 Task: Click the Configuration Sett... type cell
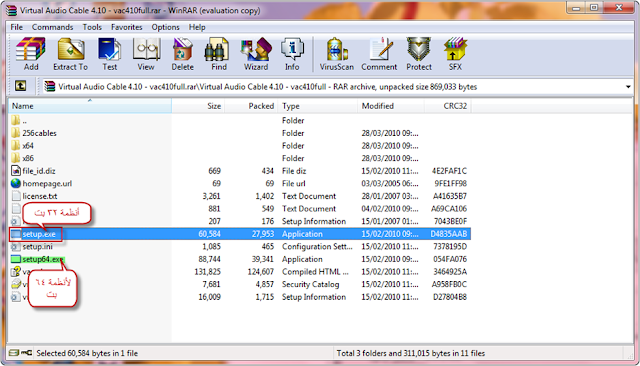tap(317, 246)
